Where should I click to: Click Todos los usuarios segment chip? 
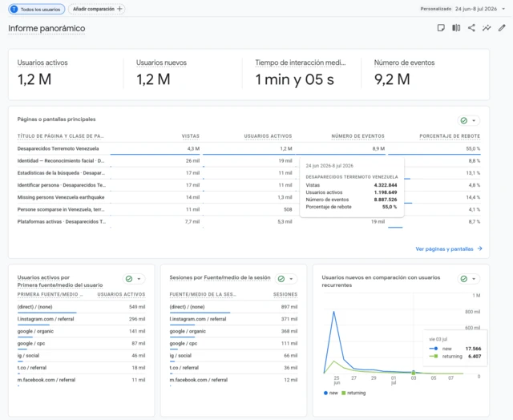pos(37,9)
